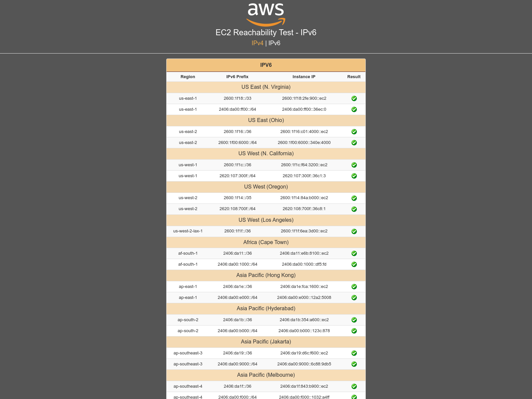Select the US West (Los Angeles) section header
532x399 pixels.
coord(266,220)
